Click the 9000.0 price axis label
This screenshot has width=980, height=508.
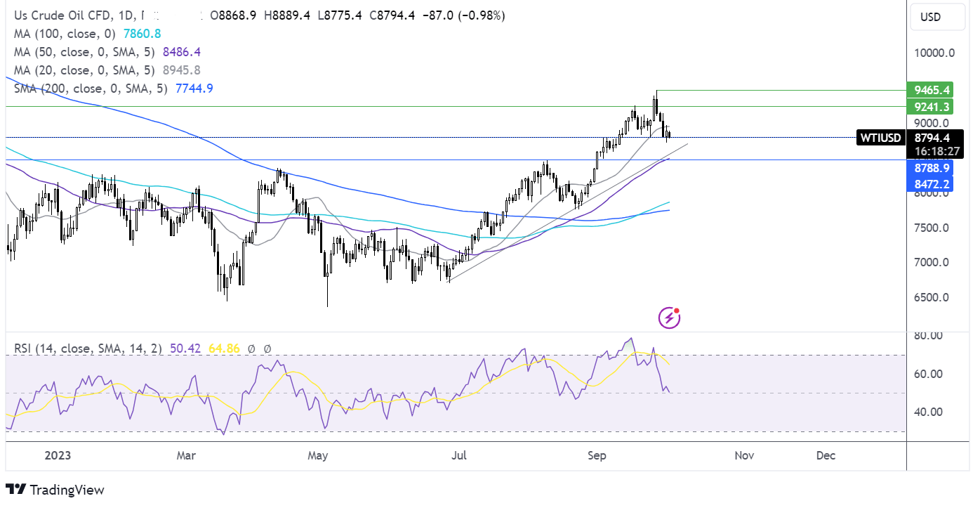[932, 122]
